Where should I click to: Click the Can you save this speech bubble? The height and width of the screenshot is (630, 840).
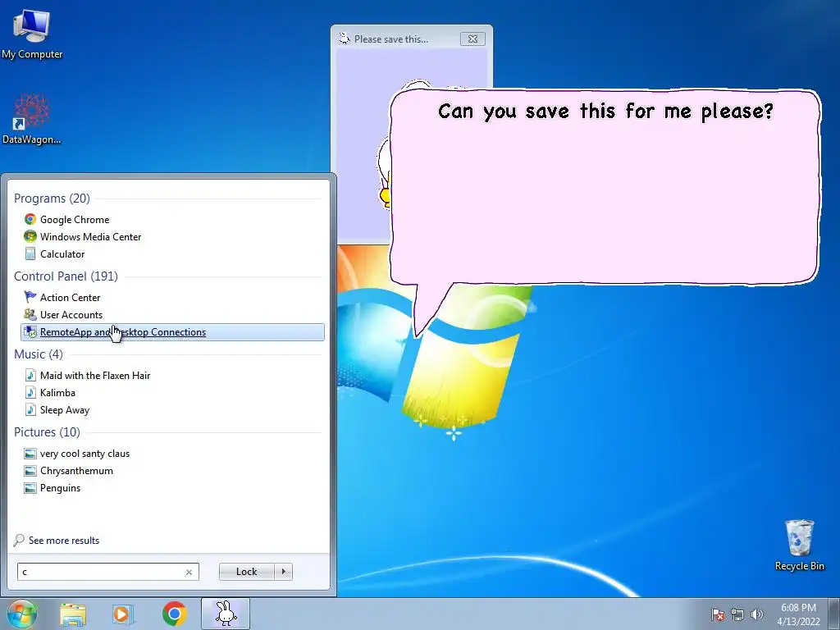tap(605, 188)
